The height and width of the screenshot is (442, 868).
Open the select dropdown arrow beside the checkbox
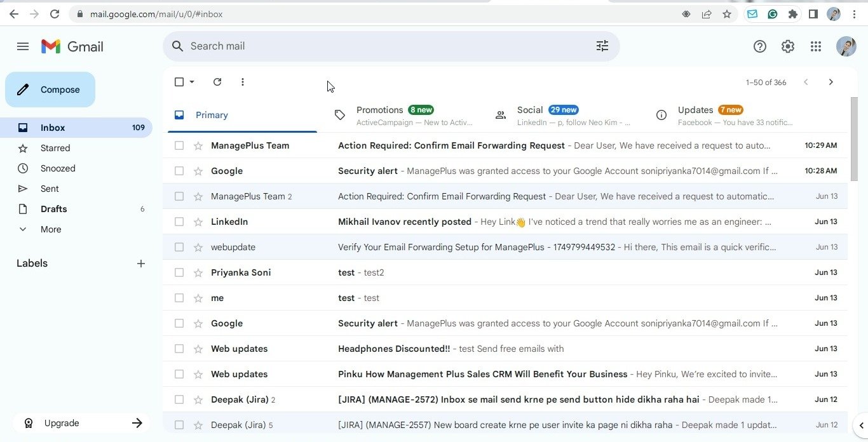192,82
